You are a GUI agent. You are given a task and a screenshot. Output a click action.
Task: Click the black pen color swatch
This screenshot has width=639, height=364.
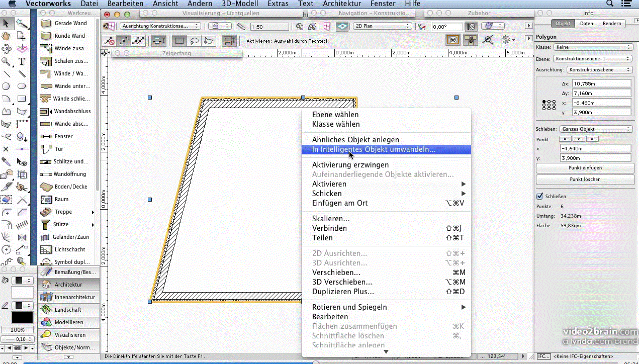click(x=22, y=318)
